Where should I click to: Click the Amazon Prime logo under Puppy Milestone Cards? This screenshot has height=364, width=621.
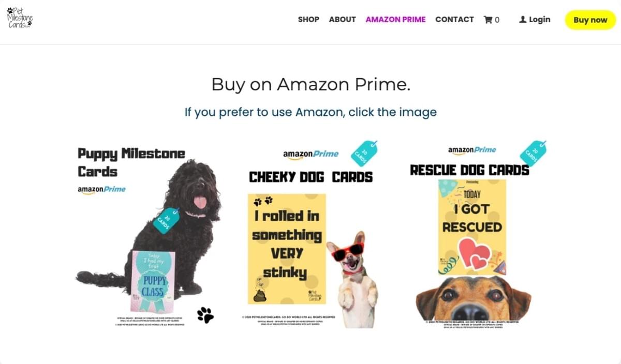click(x=102, y=190)
